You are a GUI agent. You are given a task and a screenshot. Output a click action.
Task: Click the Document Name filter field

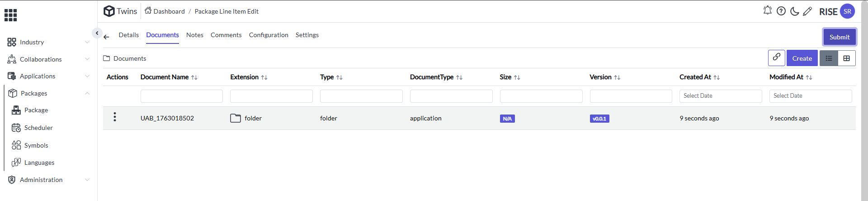[x=181, y=96]
